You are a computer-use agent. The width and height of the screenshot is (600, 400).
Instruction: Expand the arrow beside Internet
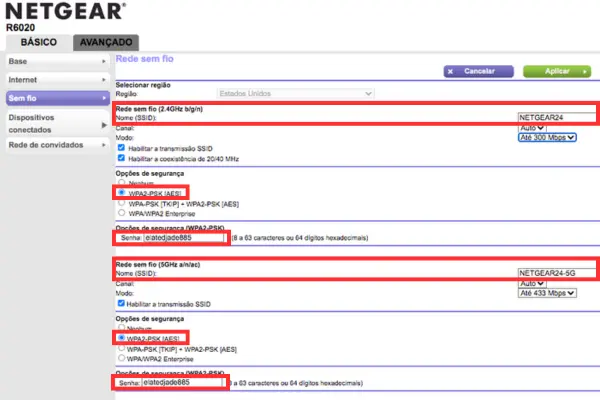104,80
